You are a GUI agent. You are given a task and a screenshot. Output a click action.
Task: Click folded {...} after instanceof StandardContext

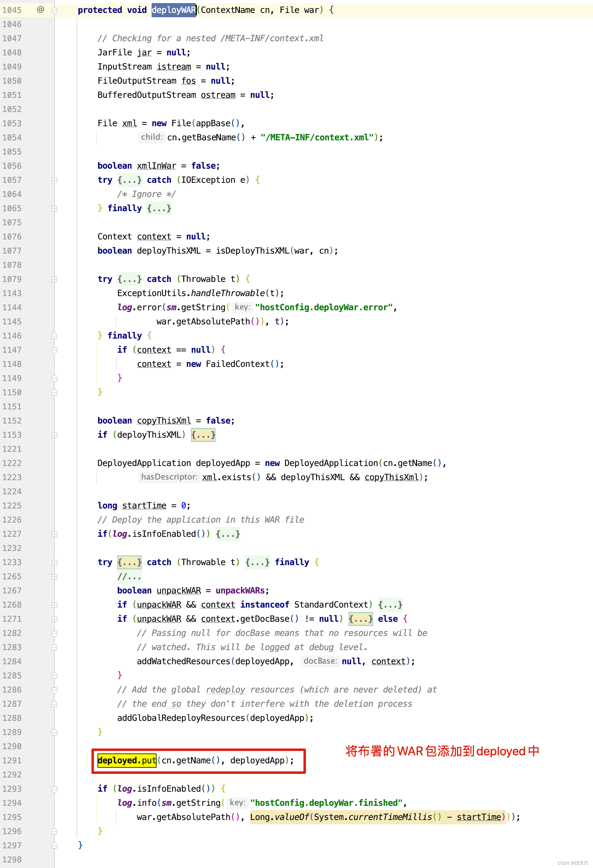[390, 605]
